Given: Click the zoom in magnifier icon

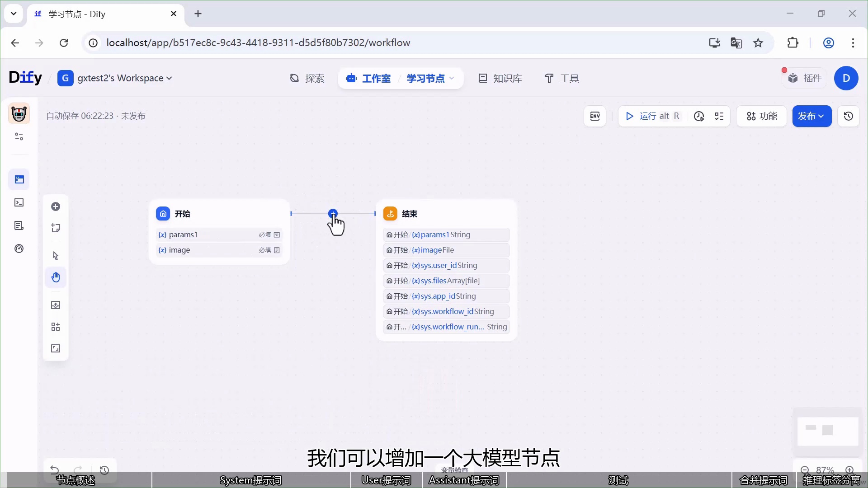Looking at the screenshot, I should tap(849, 470).
